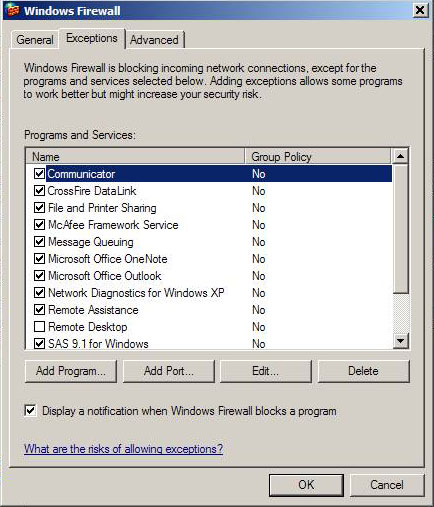Uncheck McAfee Framework Service exception

[x=39, y=225]
